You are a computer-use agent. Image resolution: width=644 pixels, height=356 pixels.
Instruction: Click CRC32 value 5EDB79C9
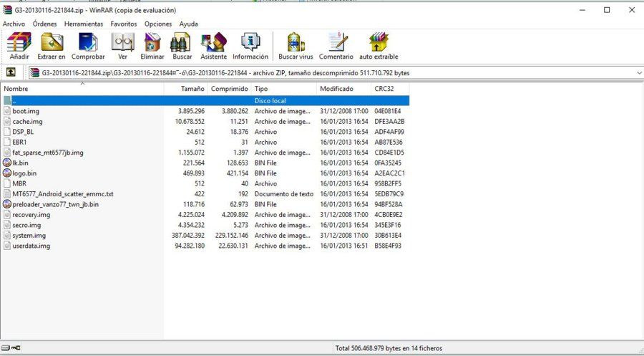click(x=389, y=194)
